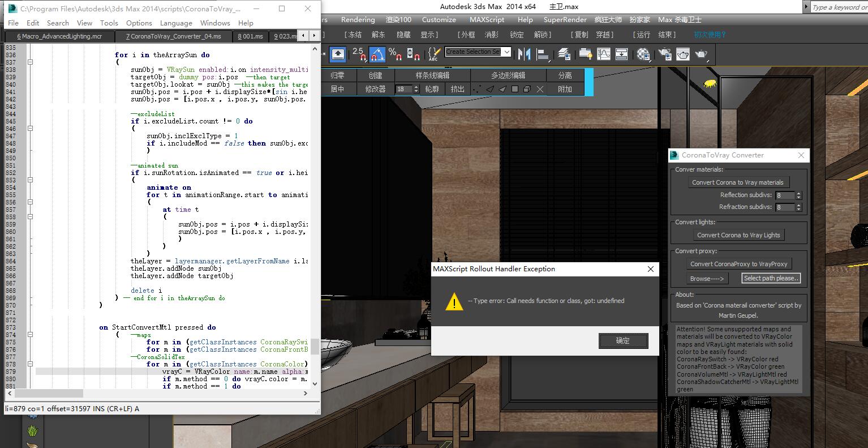
Task: Open the Create Selection Set dropdown
Action: pyautogui.click(x=506, y=52)
